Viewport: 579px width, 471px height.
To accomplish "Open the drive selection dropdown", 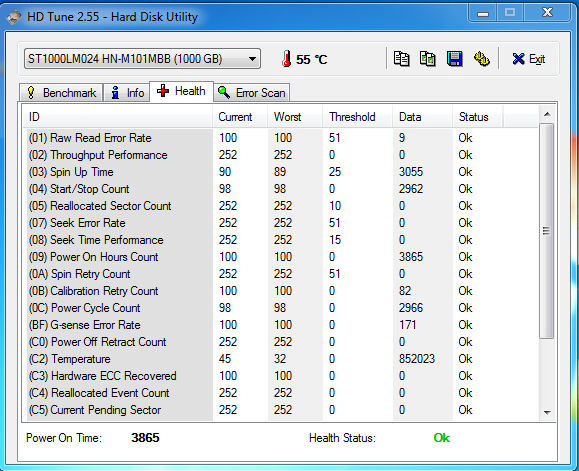I will coord(143,59).
